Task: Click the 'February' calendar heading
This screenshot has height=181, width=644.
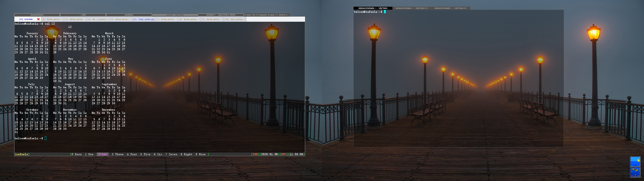Action: pyautogui.click(x=70, y=33)
